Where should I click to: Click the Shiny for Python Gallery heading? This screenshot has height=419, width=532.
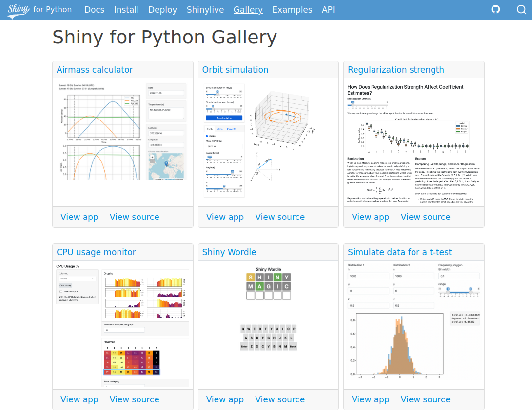pos(164,37)
